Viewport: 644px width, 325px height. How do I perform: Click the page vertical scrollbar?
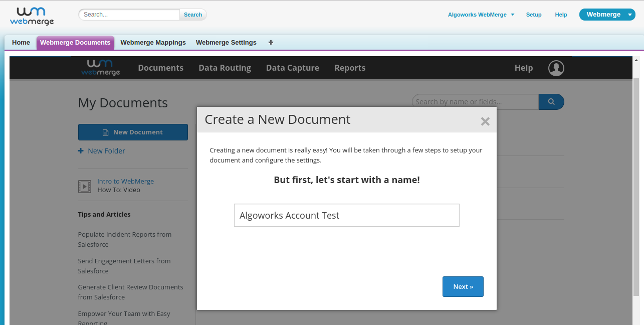point(636,186)
